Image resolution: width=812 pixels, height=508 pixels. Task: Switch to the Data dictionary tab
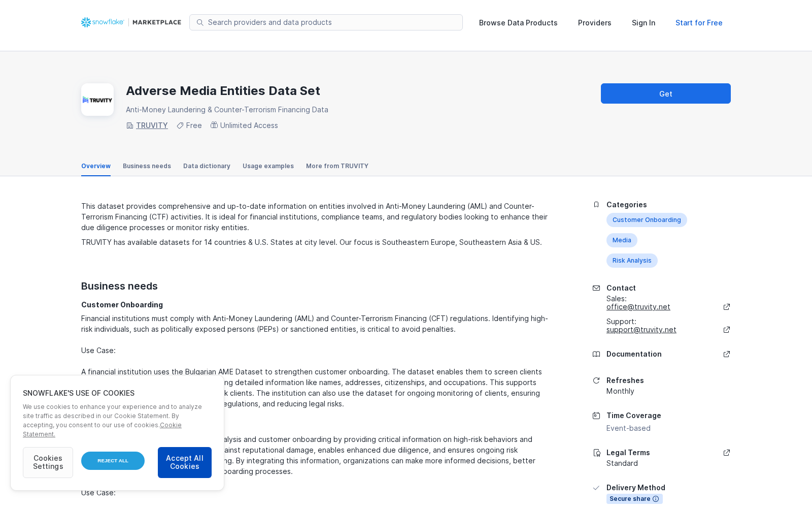pyautogui.click(x=207, y=166)
